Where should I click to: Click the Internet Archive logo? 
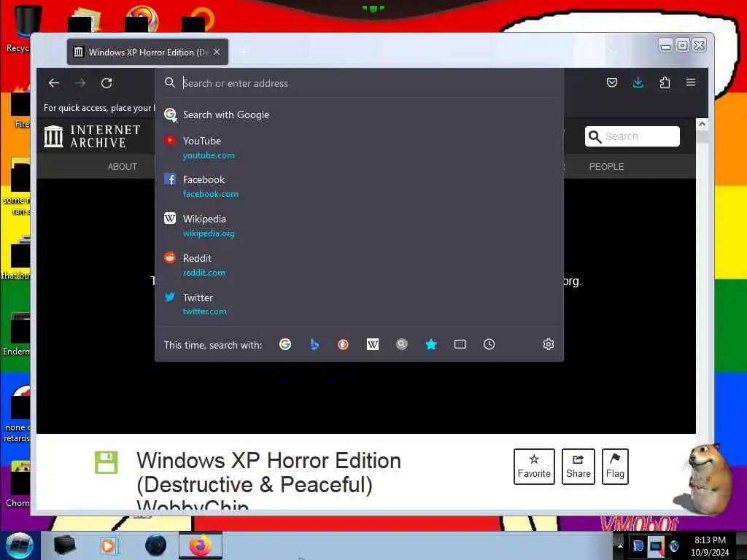pyautogui.click(x=92, y=136)
